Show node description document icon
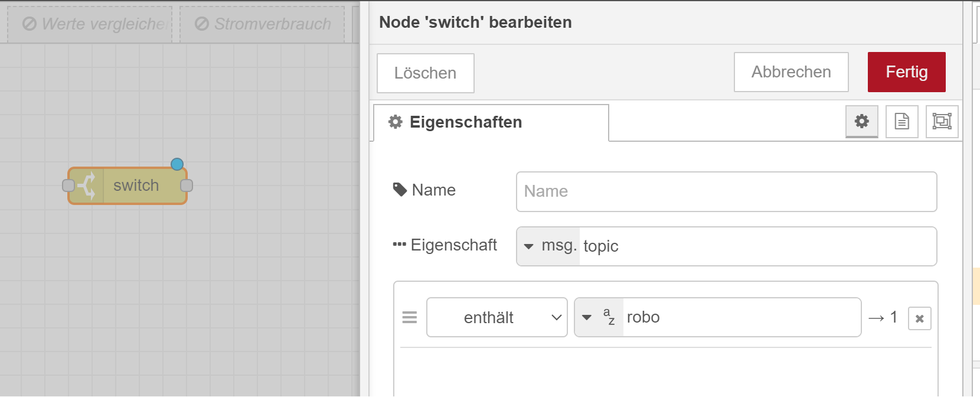The image size is (980, 397). pos(901,122)
